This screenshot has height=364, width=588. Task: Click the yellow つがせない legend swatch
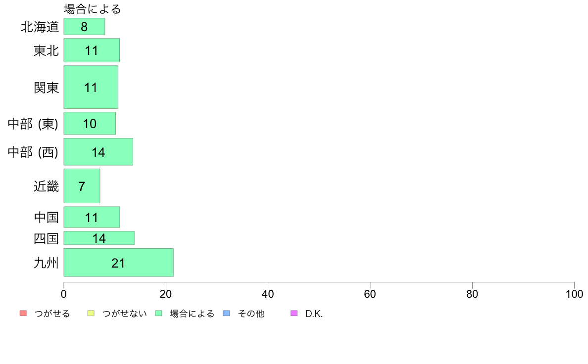[x=91, y=314]
